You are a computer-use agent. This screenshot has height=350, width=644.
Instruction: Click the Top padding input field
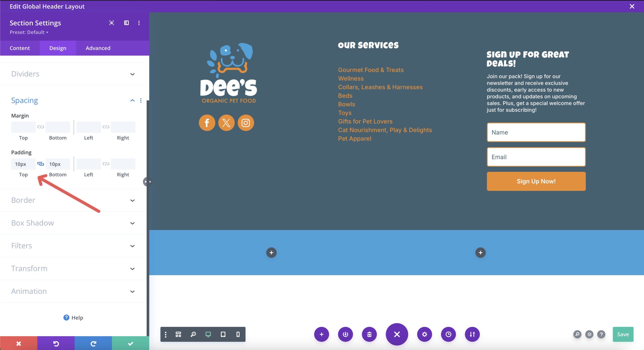[x=23, y=163]
